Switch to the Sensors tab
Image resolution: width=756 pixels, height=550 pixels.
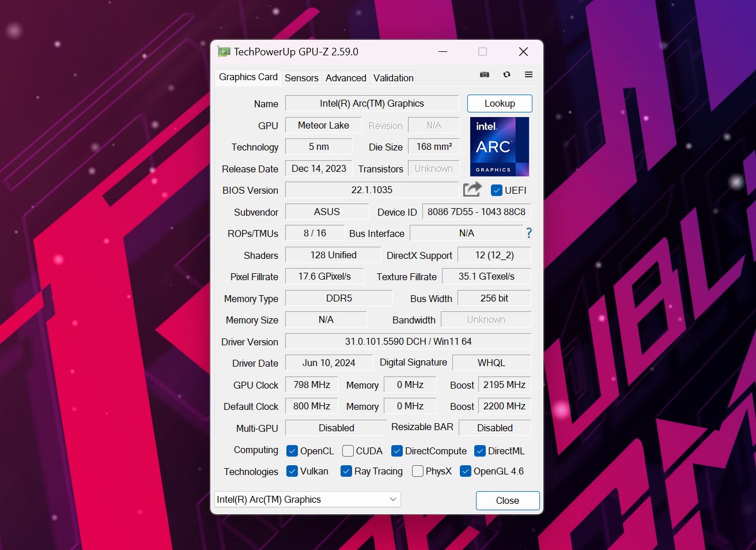click(301, 78)
